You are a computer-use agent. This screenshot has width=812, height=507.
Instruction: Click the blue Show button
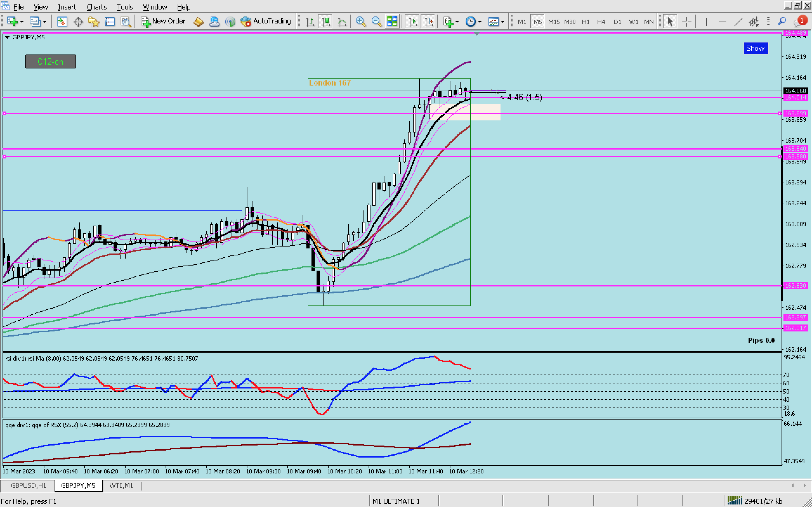(x=755, y=48)
